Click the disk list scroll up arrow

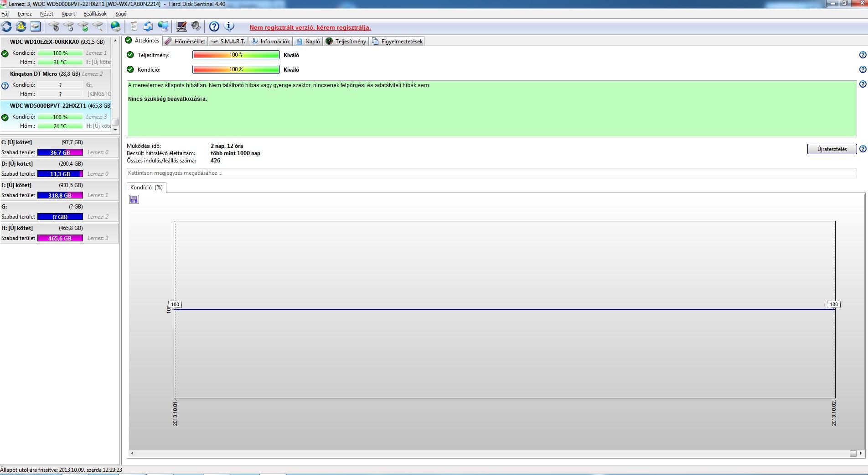pyautogui.click(x=115, y=41)
